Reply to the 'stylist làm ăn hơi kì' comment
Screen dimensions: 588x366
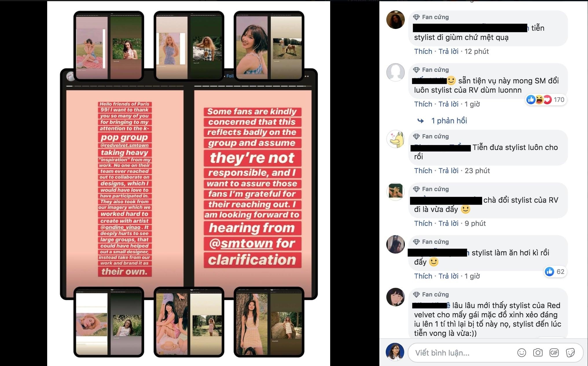(x=449, y=276)
